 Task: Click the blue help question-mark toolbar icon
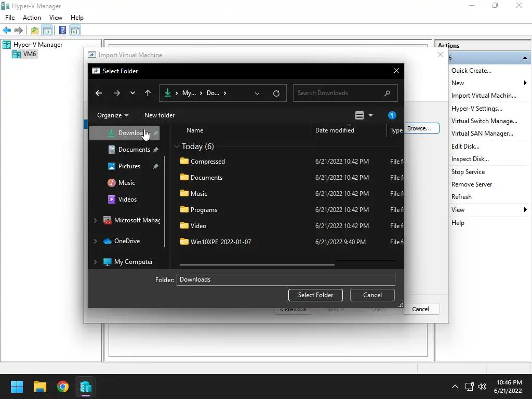(x=62, y=31)
